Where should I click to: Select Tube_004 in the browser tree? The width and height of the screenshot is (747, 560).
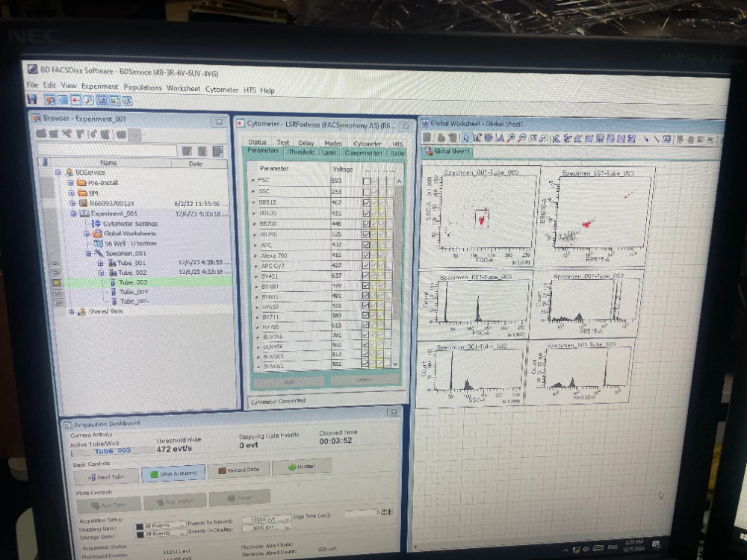[133, 292]
